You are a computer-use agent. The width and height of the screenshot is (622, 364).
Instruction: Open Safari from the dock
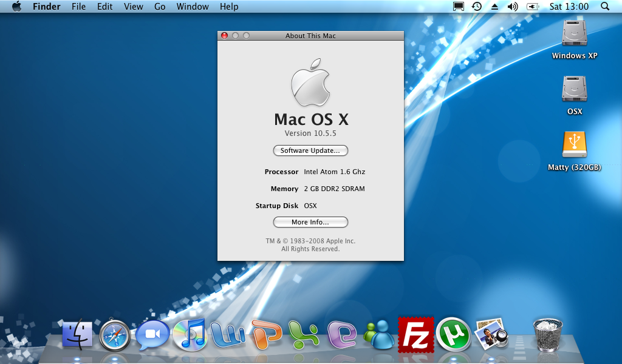coord(115,335)
